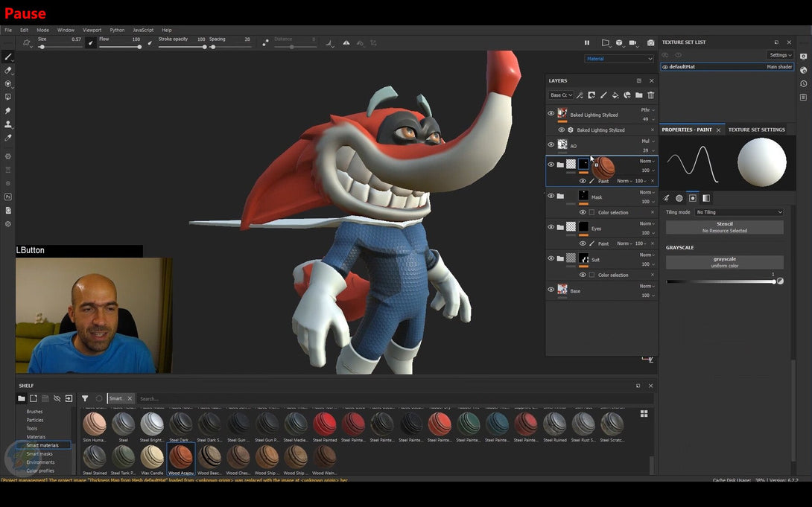The image size is (812, 507).
Task: Select the Clone stamp tool
Action: (x=7, y=124)
